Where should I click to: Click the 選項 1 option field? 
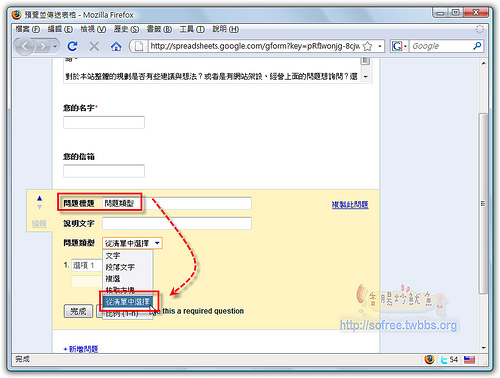click(87, 265)
